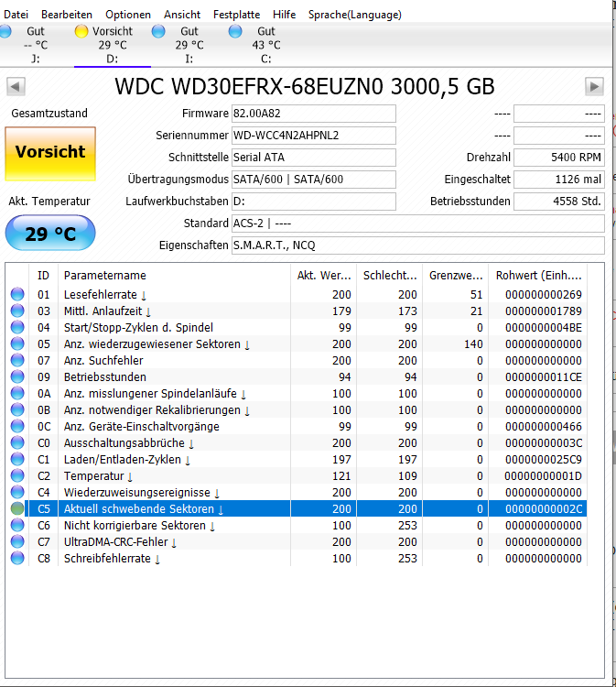The height and width of the screenshot is (687, 616).
Task: Click status icon of notwendiger Rekalibrierungen row
Action: (x=17, y=409)
